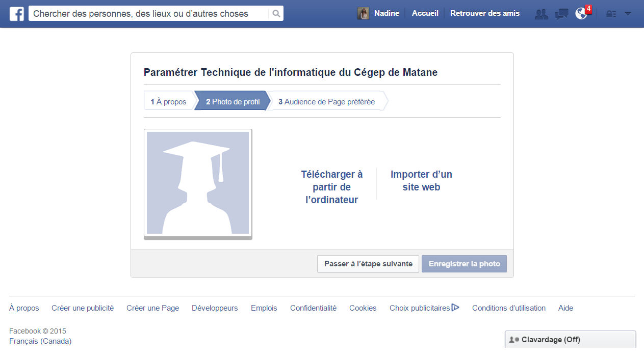Open Confidentialité footer link
644x359 pixels.
click(314, 308)
